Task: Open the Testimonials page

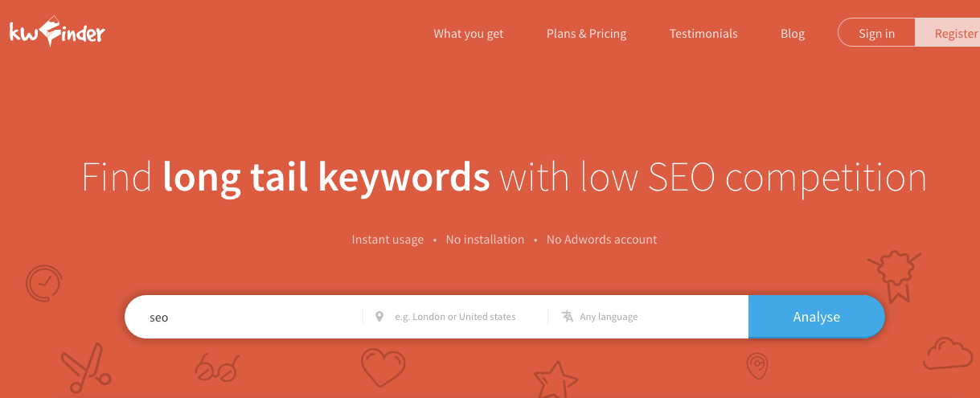Action: [x=703, y=34]
